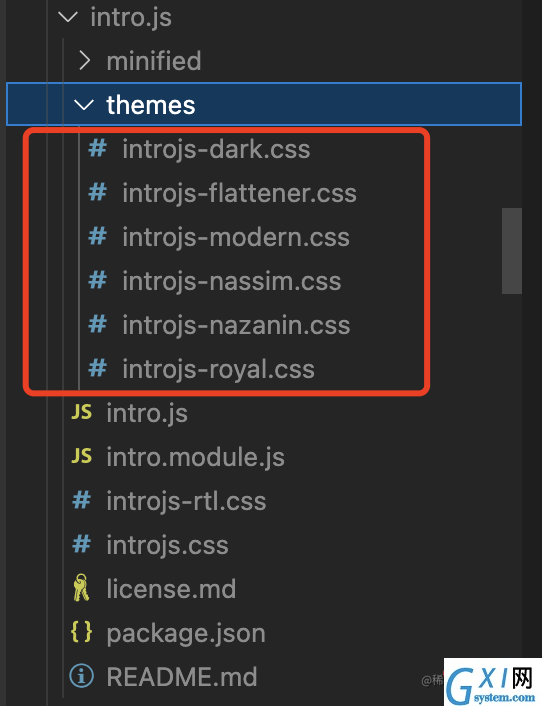Click the JS icon beside intro.module.js
Viewport: 542px width, 706px height.
(x=81, y=456)
